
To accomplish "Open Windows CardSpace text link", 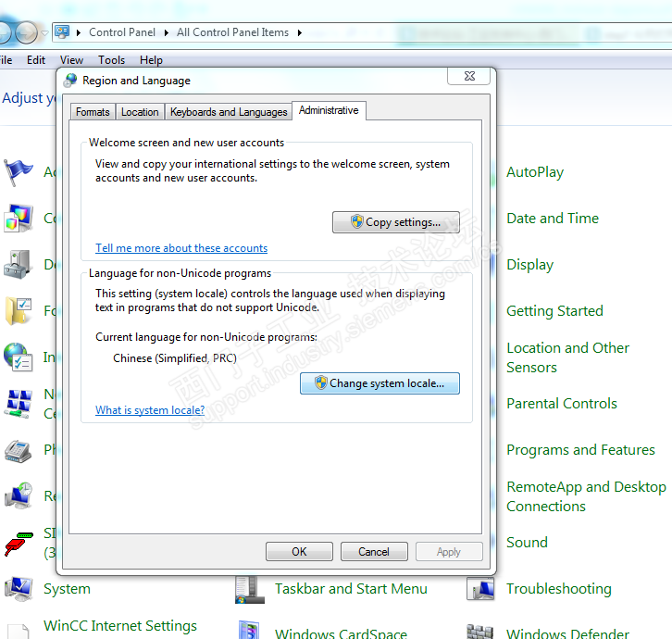I will pyautogui.click(x=342, y=633).
